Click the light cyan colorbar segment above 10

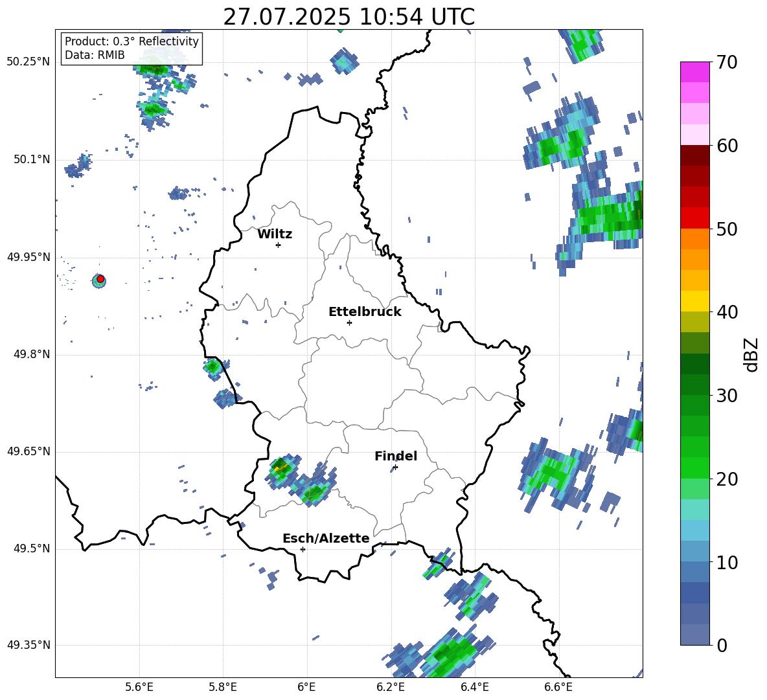[694, 530]
